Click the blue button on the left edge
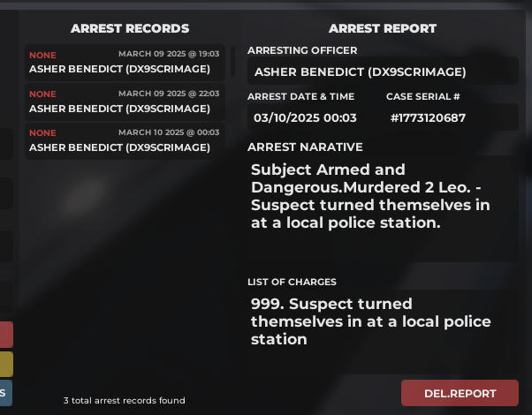Image resolution: width=532 pixels, height=415 pixels. click(6, 393)
